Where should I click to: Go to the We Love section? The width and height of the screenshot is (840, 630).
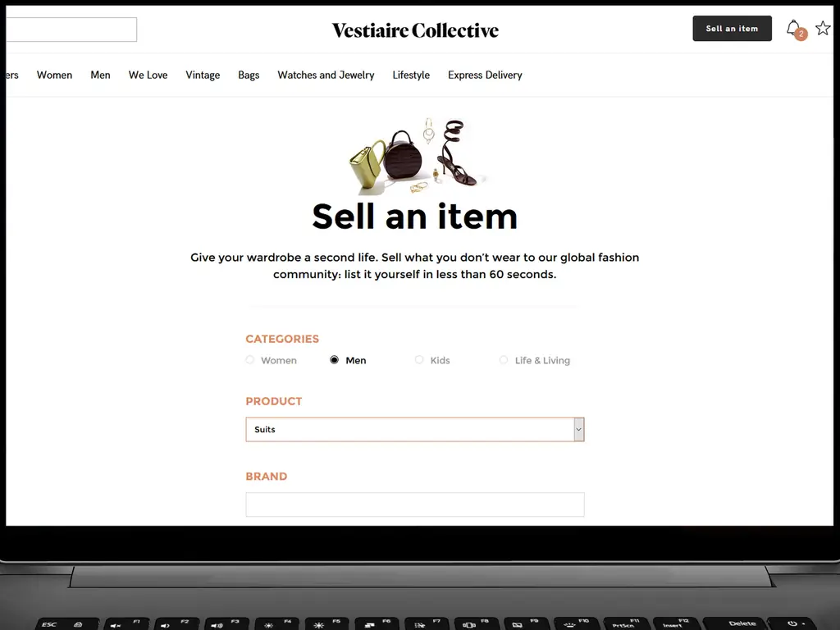pos(148,75)
